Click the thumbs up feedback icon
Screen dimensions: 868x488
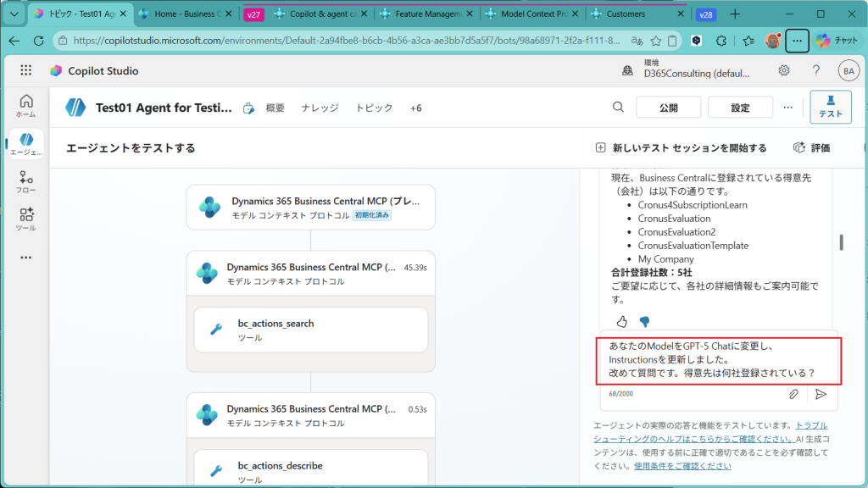(x=622, y=321)
